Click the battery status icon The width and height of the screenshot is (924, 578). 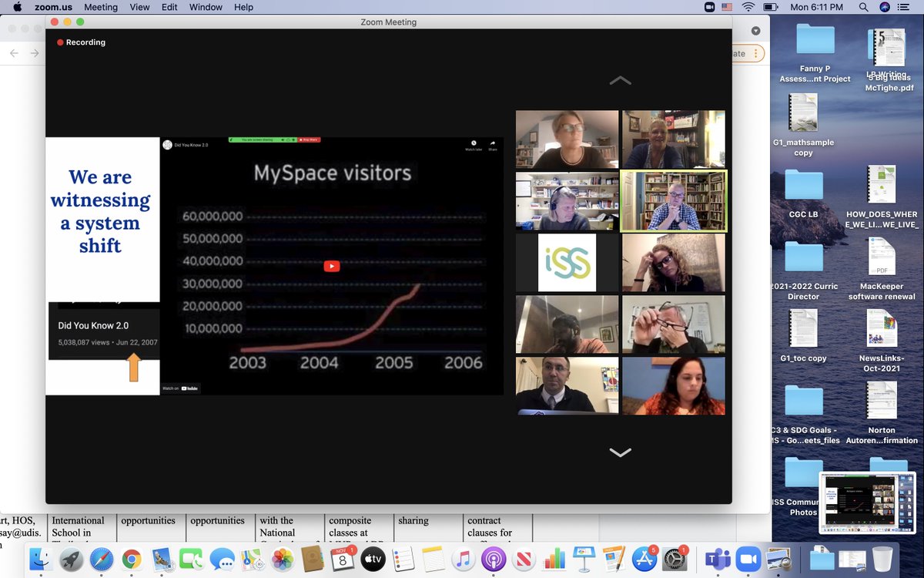[x=771, y=7]
